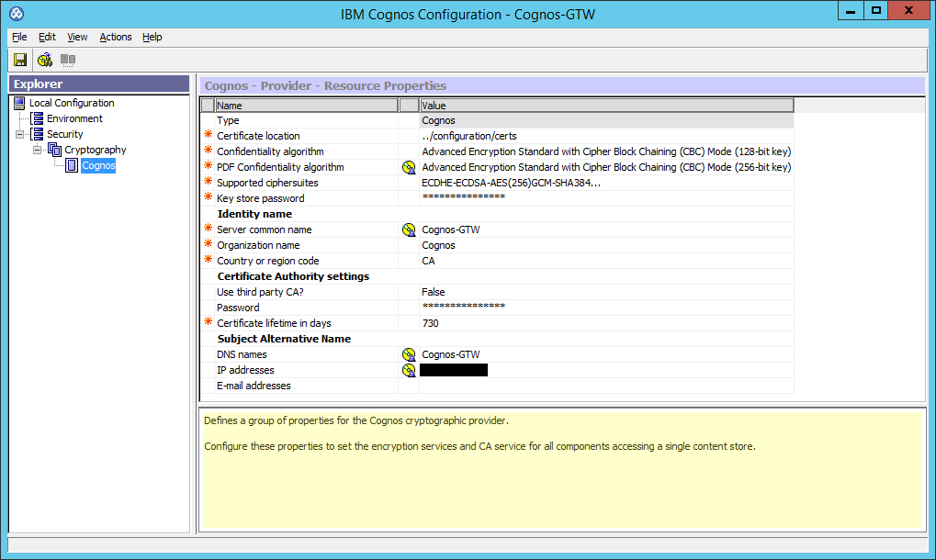This screenshot has width=936, height=560.
Task: Click the Identity name section heading
Action: tap(254, 214)
